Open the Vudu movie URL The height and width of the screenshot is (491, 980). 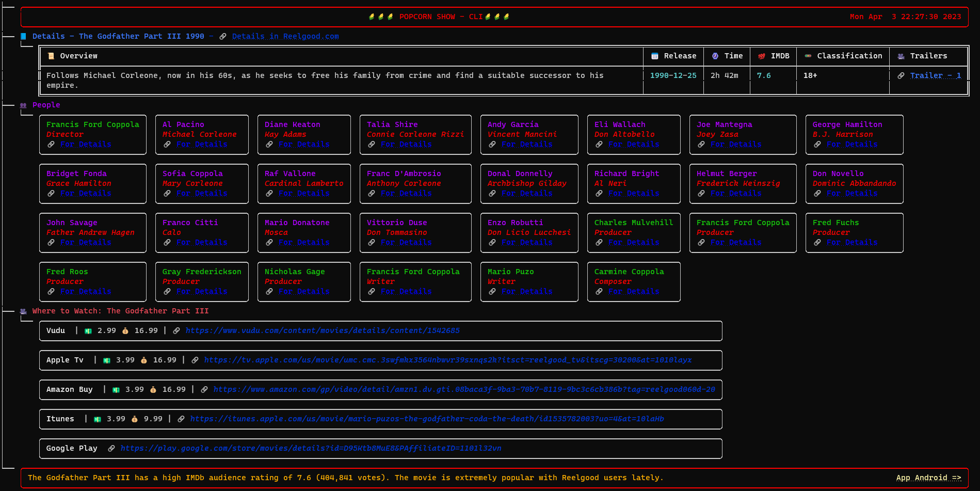(x=323, y=331)
